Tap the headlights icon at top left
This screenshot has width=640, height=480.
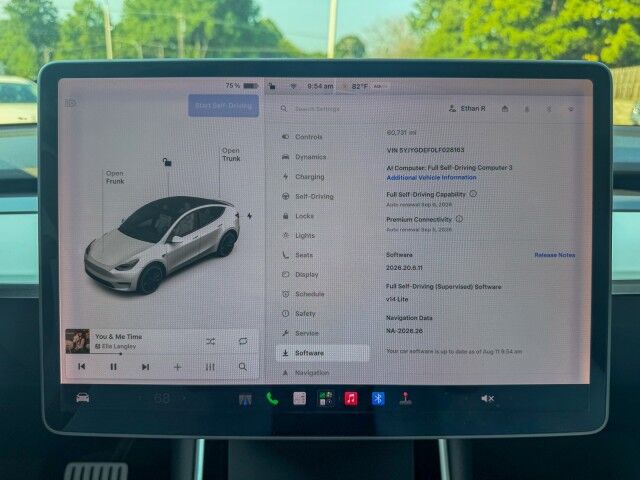[71, 102]
